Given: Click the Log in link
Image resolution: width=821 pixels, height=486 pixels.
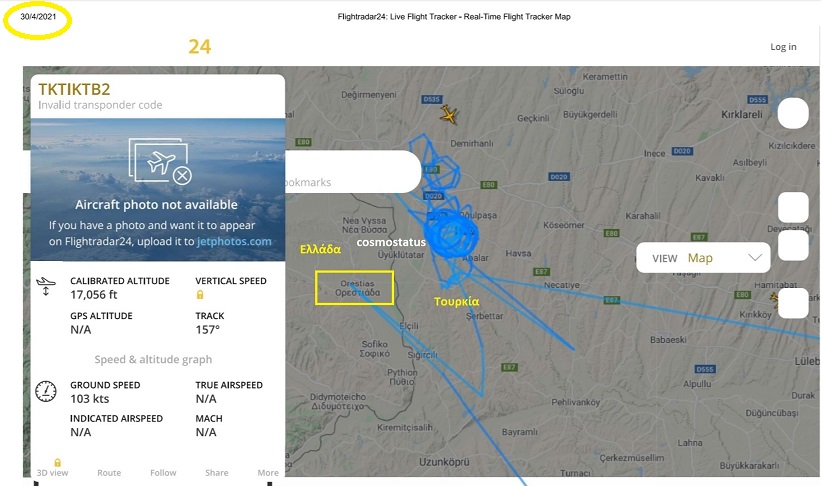Looking at the screenshot, I should point(783,47).
